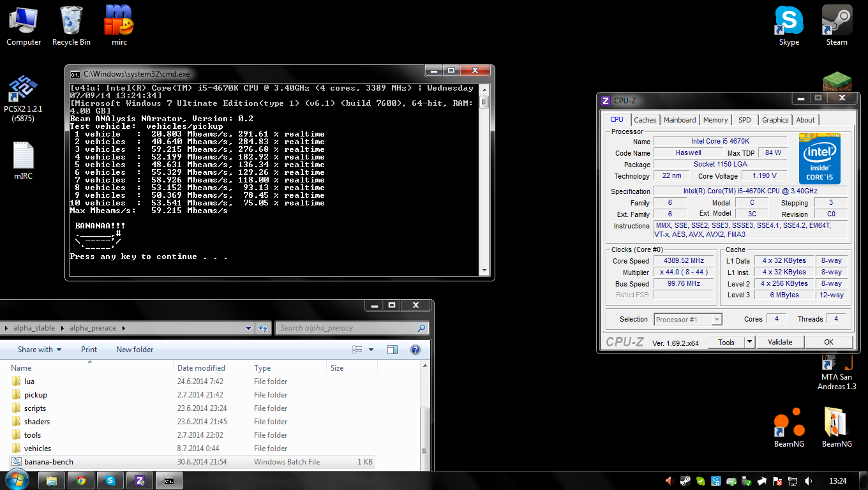Click New folder in Explorer toolbar
Screen dimensions: 868x490
[x=135, y=350]
